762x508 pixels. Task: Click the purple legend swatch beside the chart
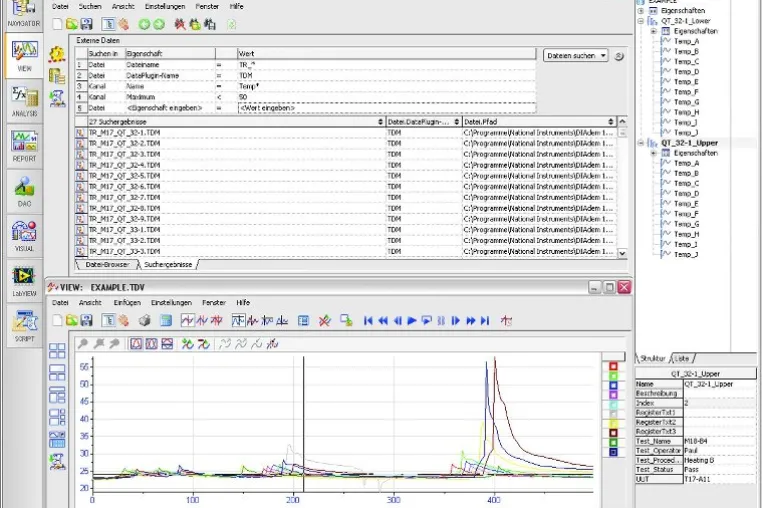pyautogui.click(x=613, y=395)
